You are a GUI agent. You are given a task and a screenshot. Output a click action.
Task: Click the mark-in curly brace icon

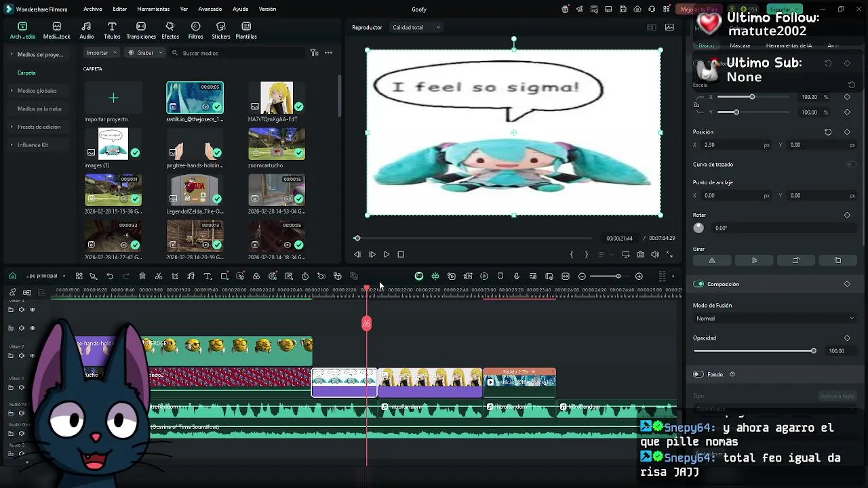click(x=572, y=255)
